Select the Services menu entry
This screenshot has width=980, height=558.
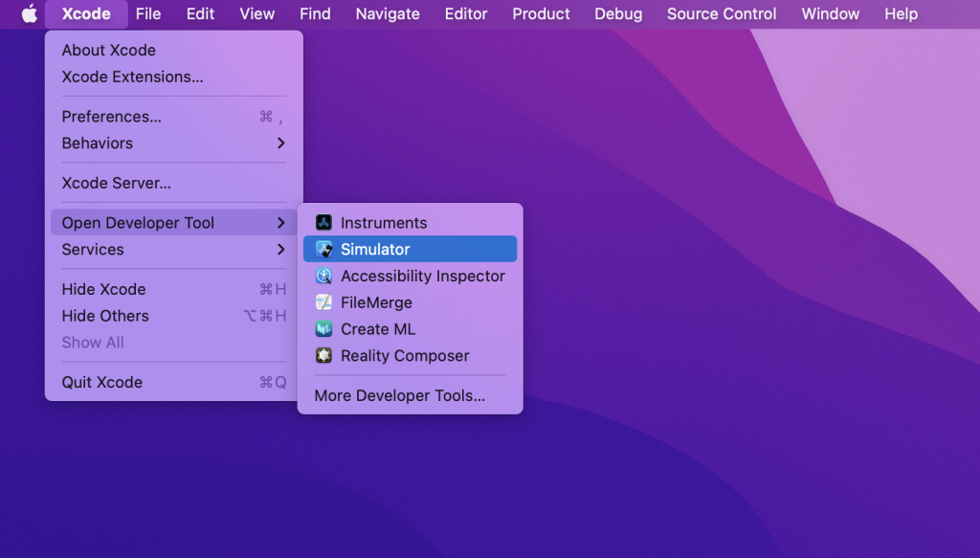coord(174,249)
